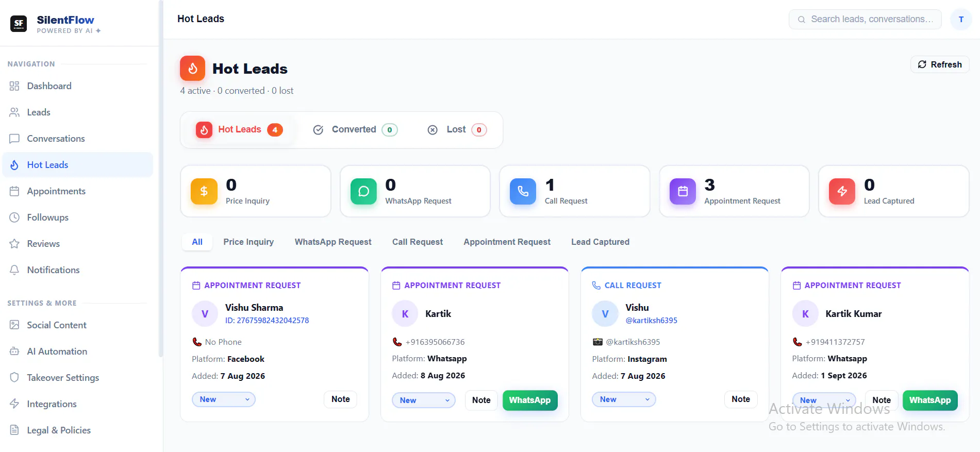Click WhatsApp button on Kartik card
The width and height of the screenshot is (980, 452).
point(530,400)
